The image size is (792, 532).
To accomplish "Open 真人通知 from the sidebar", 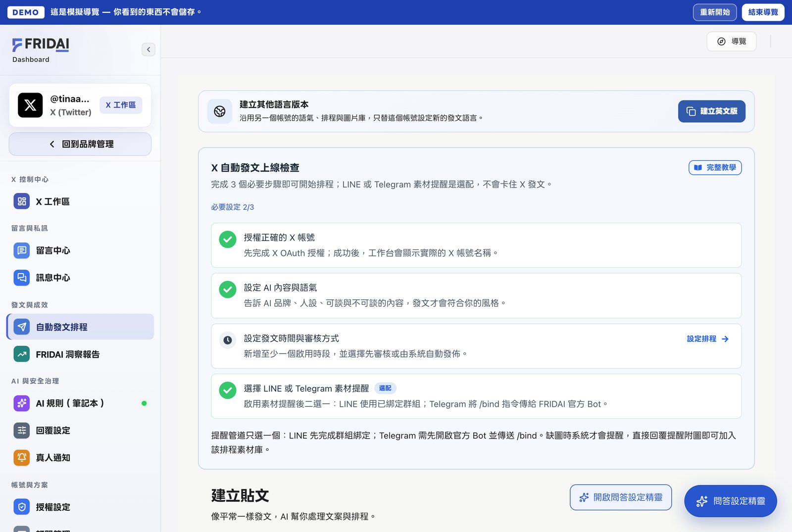I will (x=80, y=458).
